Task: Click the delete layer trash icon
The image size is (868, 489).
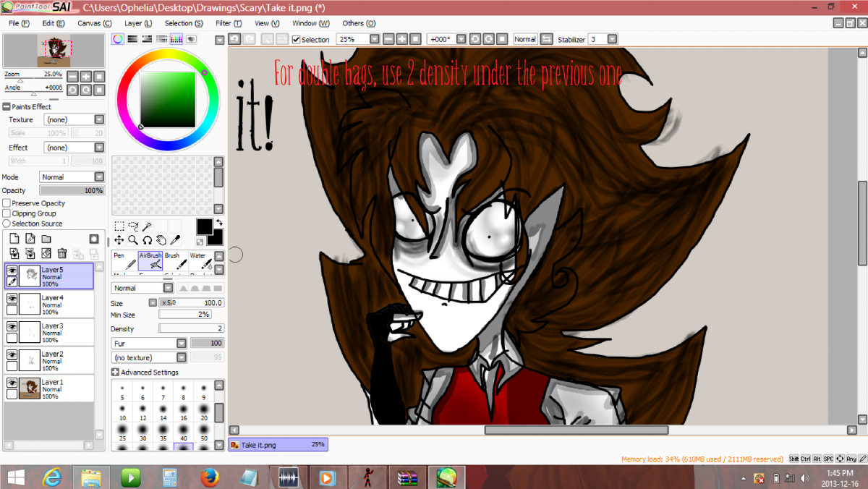Action: click(x=62, y=253)
